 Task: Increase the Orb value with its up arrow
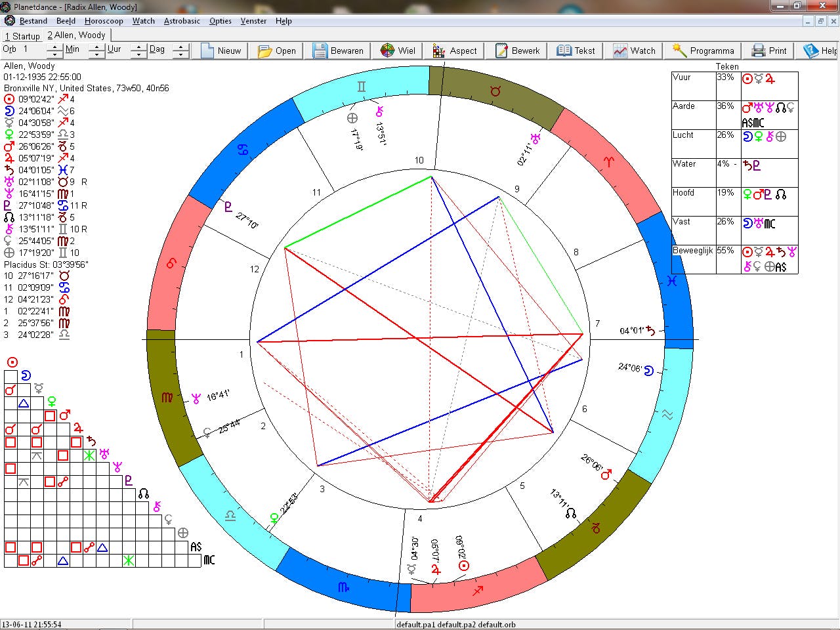(55, 47)
